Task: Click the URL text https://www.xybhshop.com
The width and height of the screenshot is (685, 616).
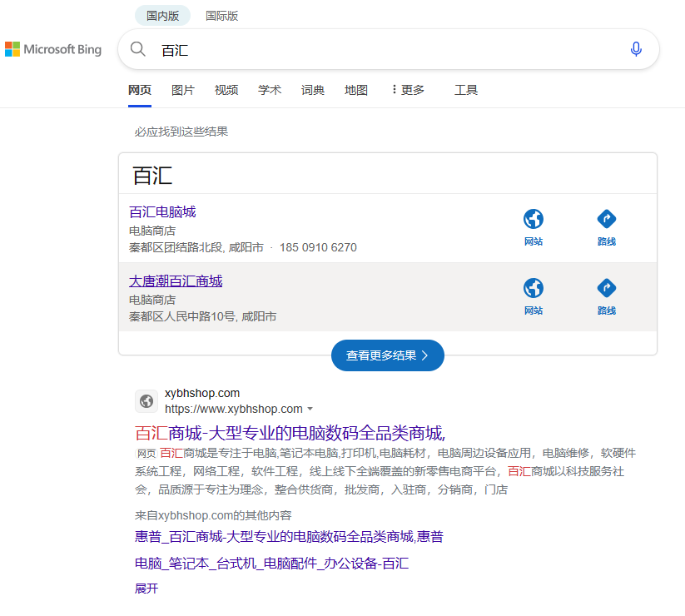Action: (233, 409)
